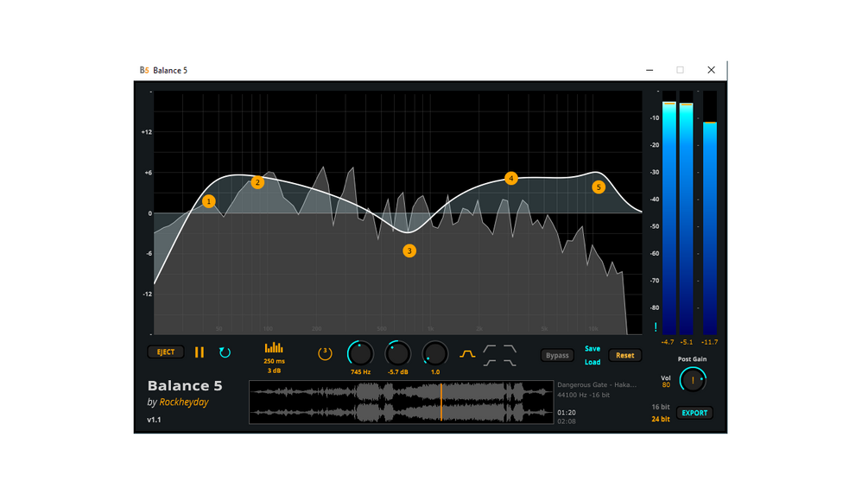Click the 02:08 total duration

pyautogui.click(x=567, y=421)
